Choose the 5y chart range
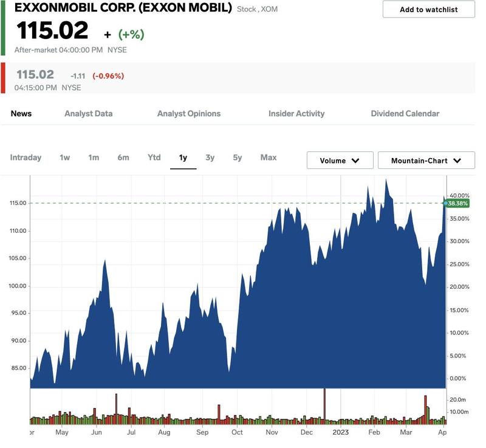The image size is (486, 448). (238, 157)
